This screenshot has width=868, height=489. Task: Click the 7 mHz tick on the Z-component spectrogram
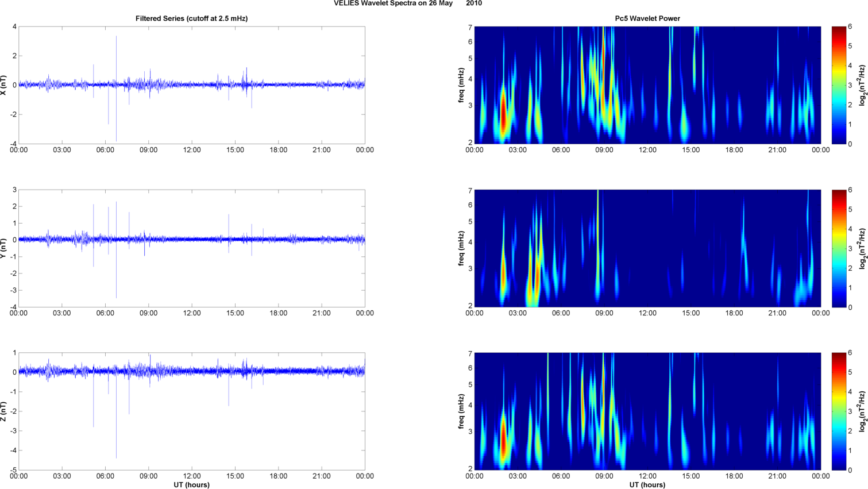point(470,354)
